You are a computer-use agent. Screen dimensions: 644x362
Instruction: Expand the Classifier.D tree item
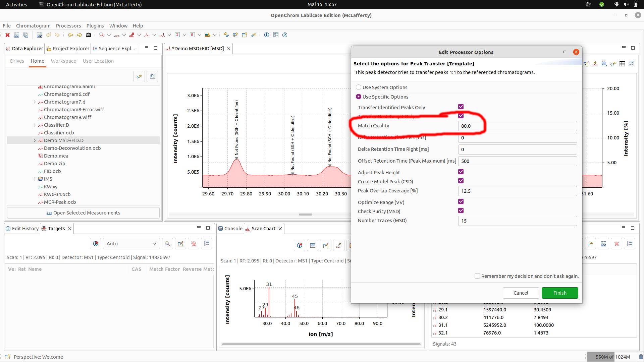[x=35, y=125]
